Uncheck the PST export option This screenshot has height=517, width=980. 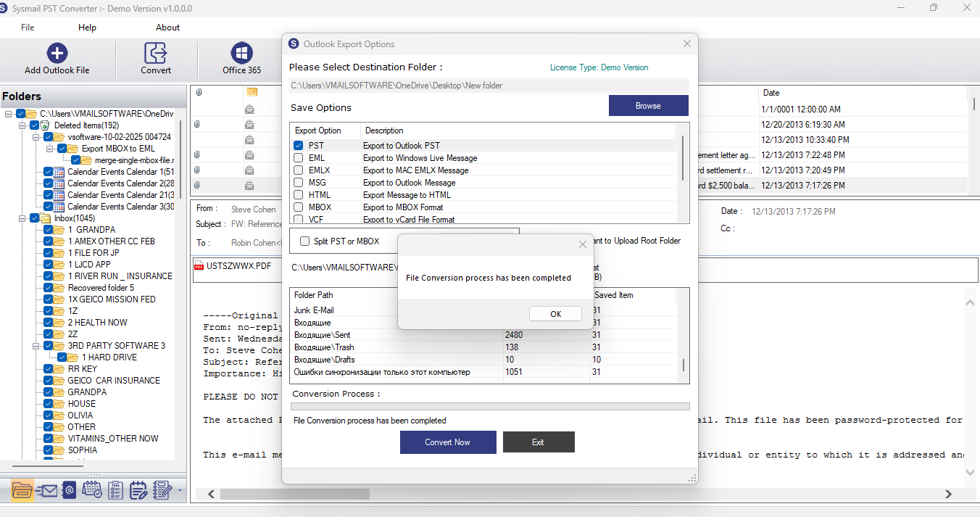(299, 146)
